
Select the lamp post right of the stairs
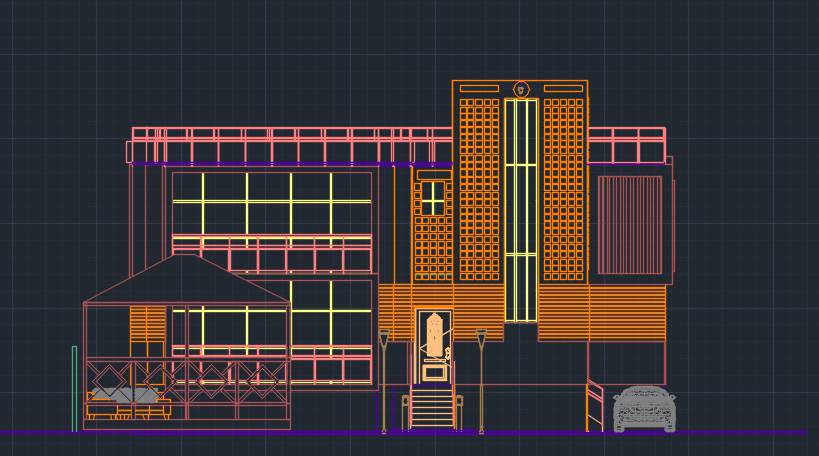pyautogui.click(x=481, y=380)
